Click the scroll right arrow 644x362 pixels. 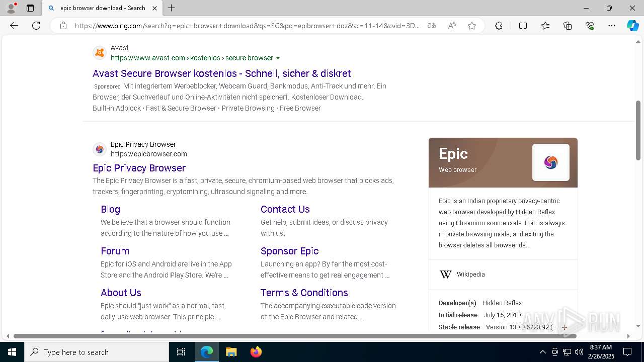(x=628, y=336)
